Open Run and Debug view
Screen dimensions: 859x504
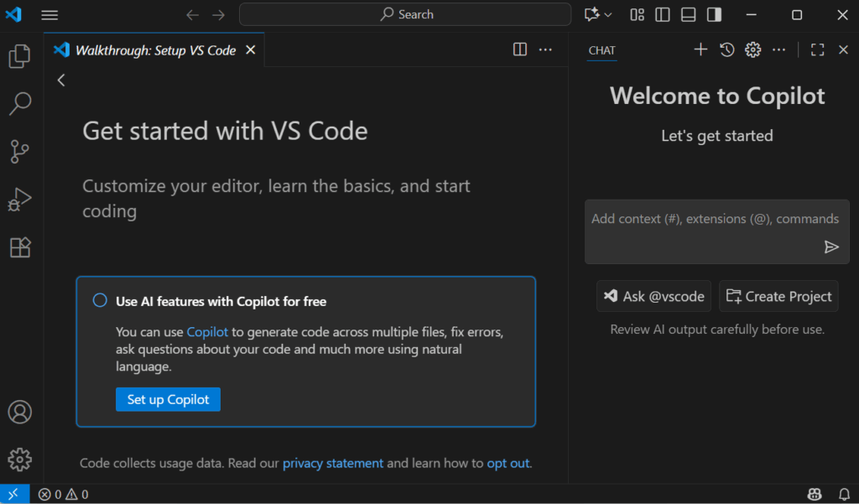(x=19, y=200)
